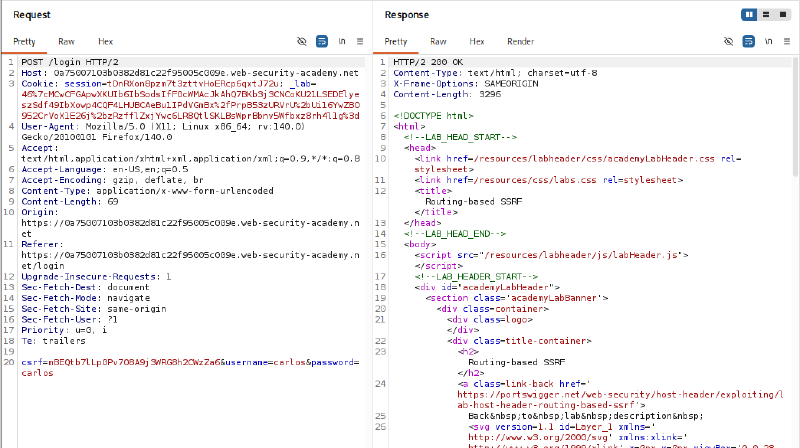
Task: Click X-Frame-Options: SAMEORIGIN header
Action: pos(466,84)
